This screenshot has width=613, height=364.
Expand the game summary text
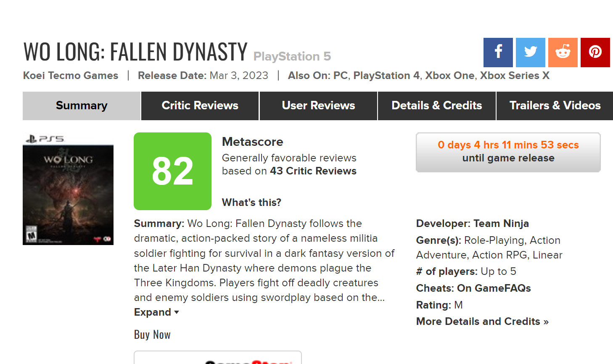click(x=156, y=312)
